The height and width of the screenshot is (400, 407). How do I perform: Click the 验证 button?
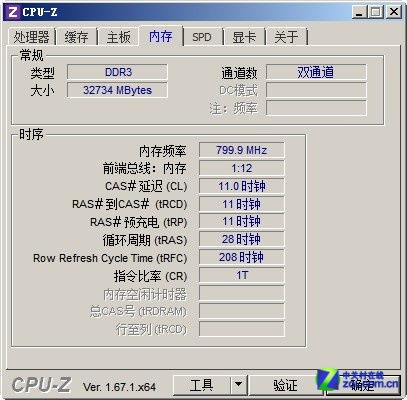click(286, 385)
